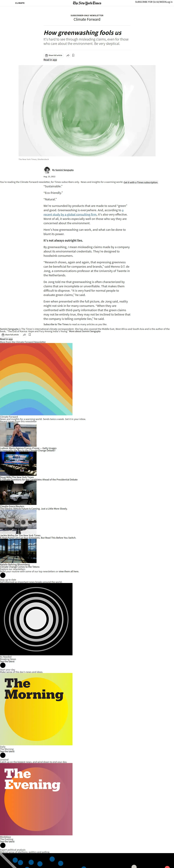Viewport: 174px width, 868px height.
Task: Click bottom Read in app link
Action: click(6, 339)
